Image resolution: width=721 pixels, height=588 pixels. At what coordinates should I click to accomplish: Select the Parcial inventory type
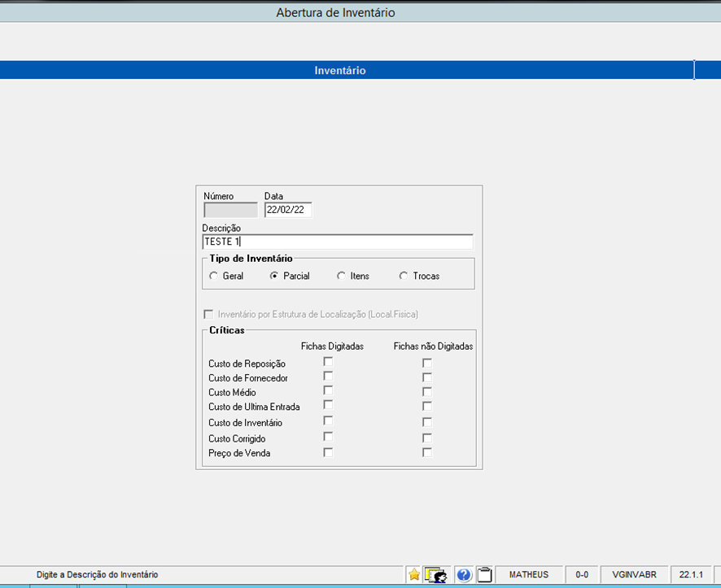tap(274, 276)
